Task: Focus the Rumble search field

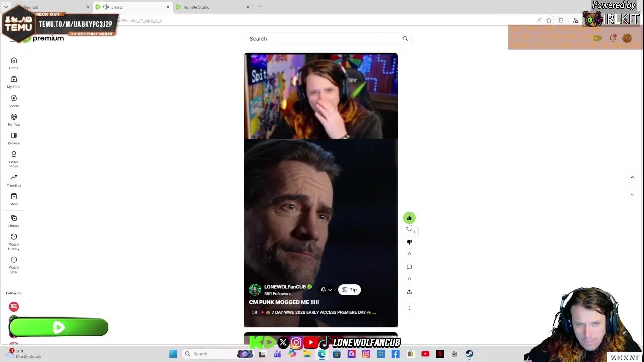Action: tap(325, 39)
